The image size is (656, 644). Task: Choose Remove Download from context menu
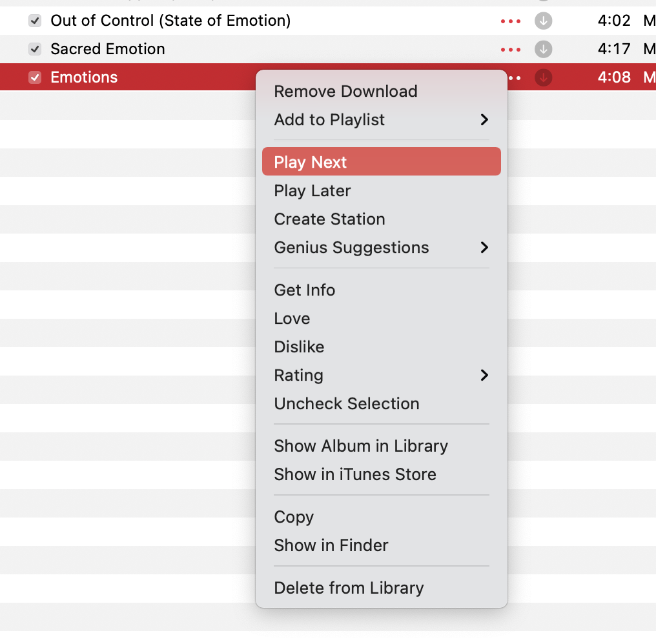(x=382, y=91)
